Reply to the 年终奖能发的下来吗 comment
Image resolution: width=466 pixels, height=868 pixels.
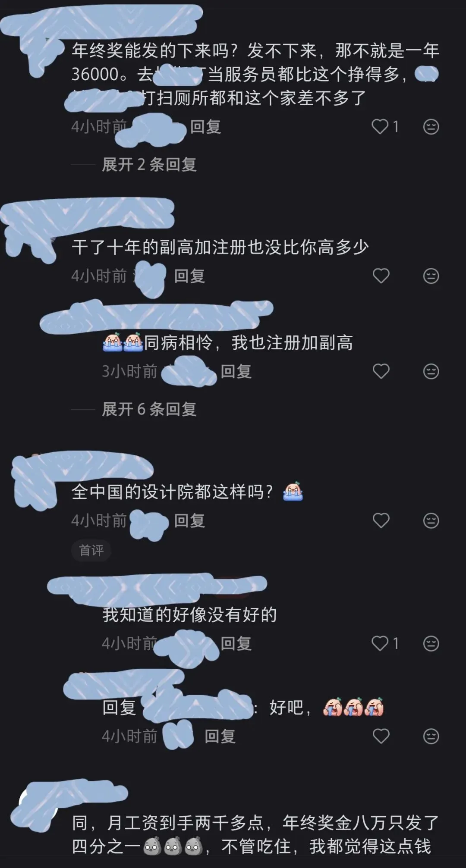pyautogui.click(x=205, y=127)
